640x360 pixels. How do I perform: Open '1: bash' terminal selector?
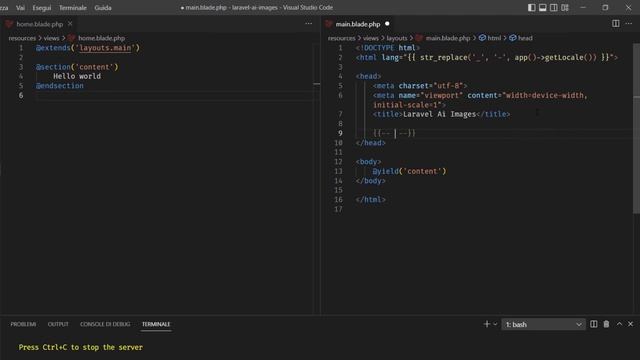click(543, 324)
